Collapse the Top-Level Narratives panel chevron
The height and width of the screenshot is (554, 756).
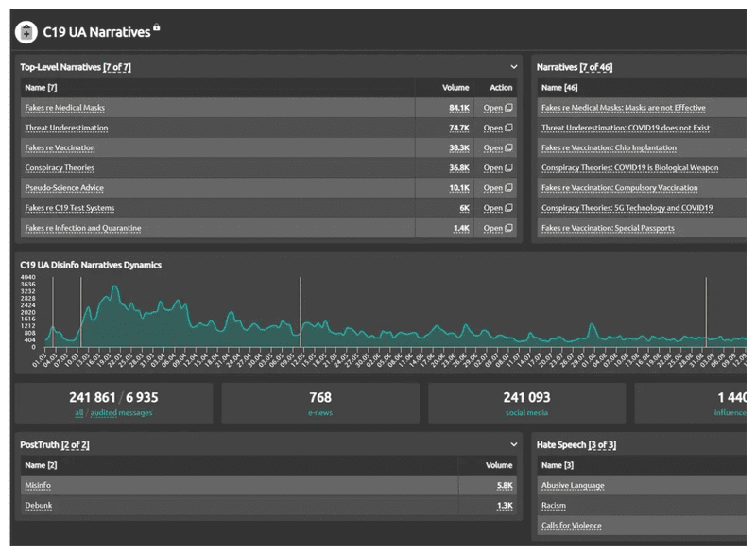point(514,67)
